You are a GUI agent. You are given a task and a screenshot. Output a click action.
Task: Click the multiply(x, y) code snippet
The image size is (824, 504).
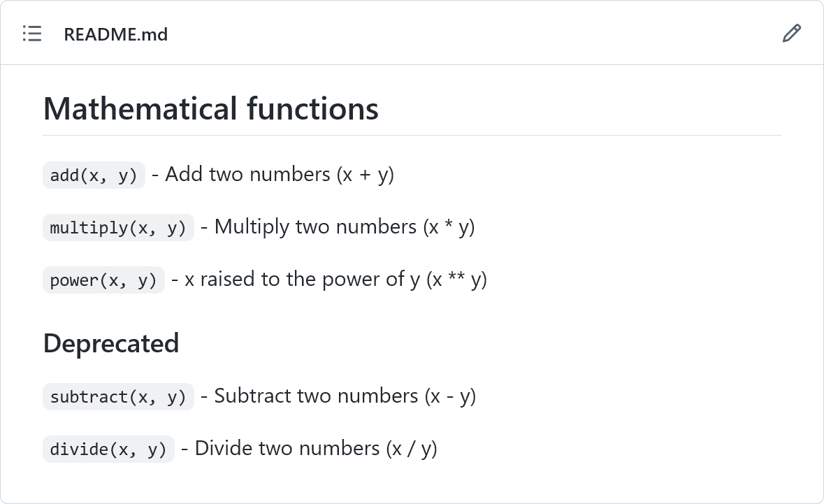tap(118, 227)
